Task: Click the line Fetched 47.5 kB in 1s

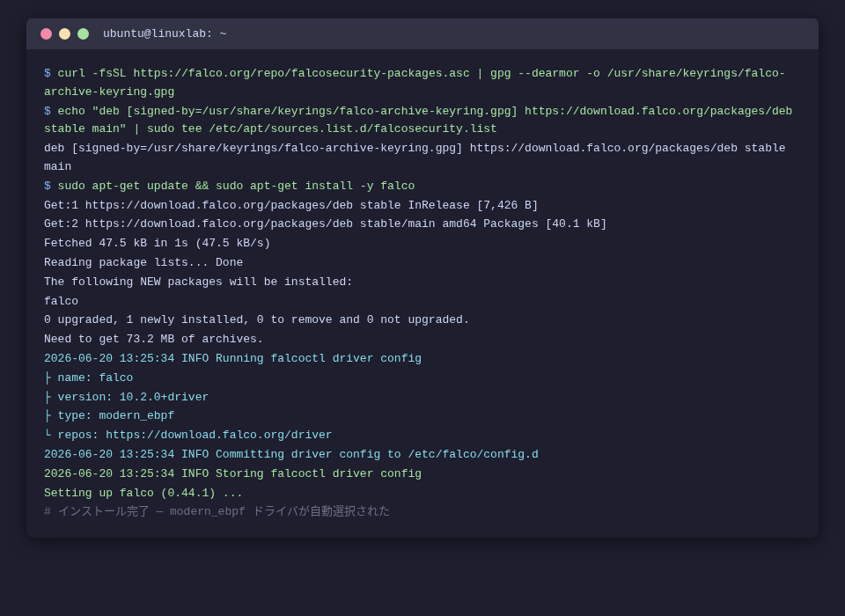Action: click(158, 243)
